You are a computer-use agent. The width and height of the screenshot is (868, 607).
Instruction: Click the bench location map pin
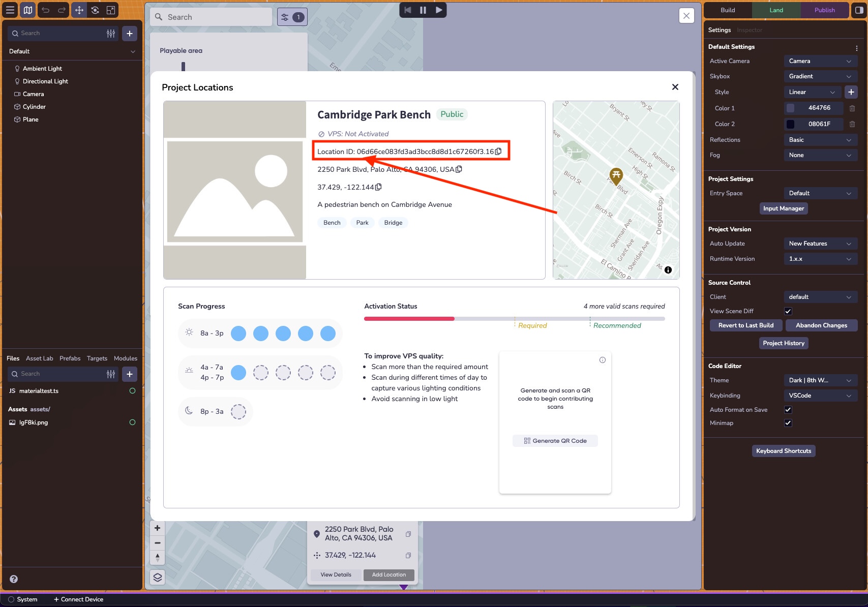616,177
